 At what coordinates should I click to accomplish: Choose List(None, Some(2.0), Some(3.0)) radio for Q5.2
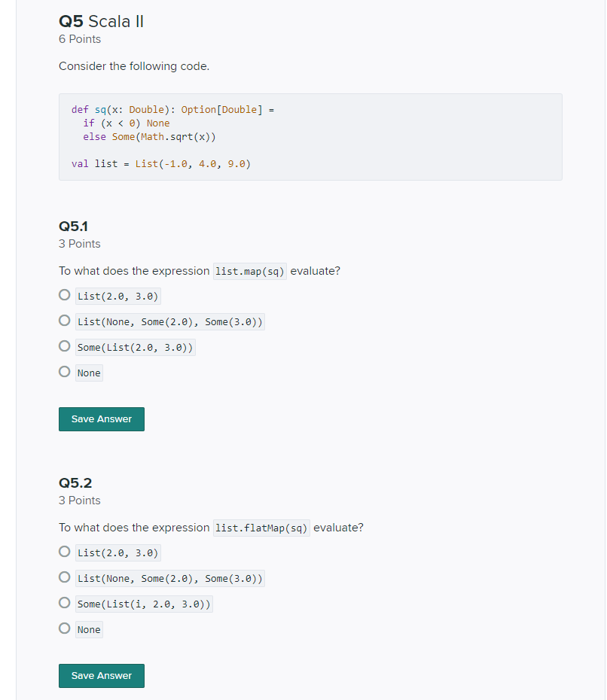(x=64, y=577)
